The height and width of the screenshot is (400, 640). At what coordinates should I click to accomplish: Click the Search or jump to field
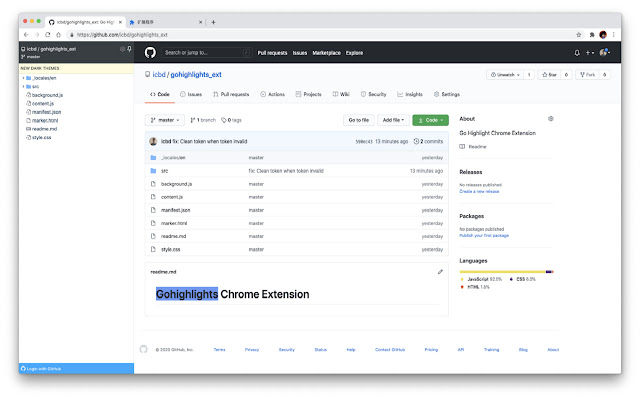(206, 52)
